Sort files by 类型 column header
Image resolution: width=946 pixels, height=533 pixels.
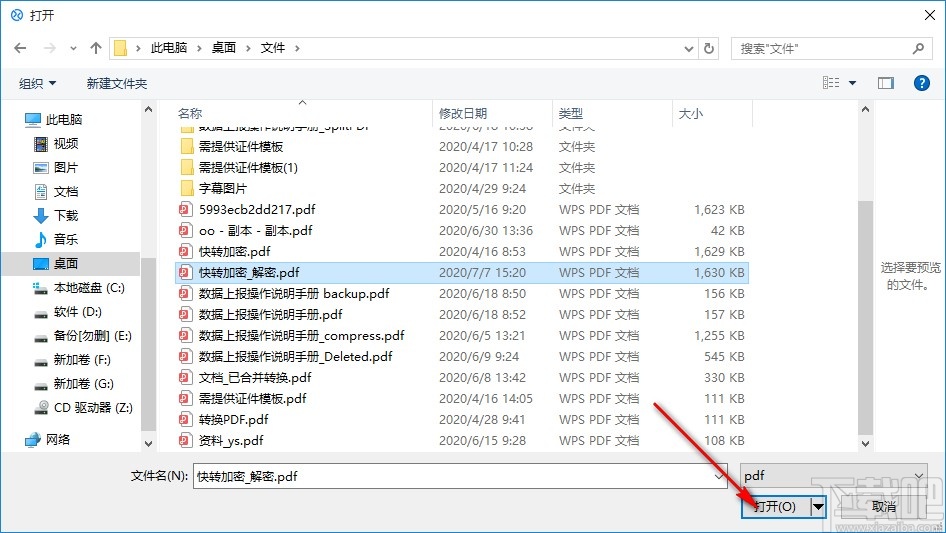571,113
